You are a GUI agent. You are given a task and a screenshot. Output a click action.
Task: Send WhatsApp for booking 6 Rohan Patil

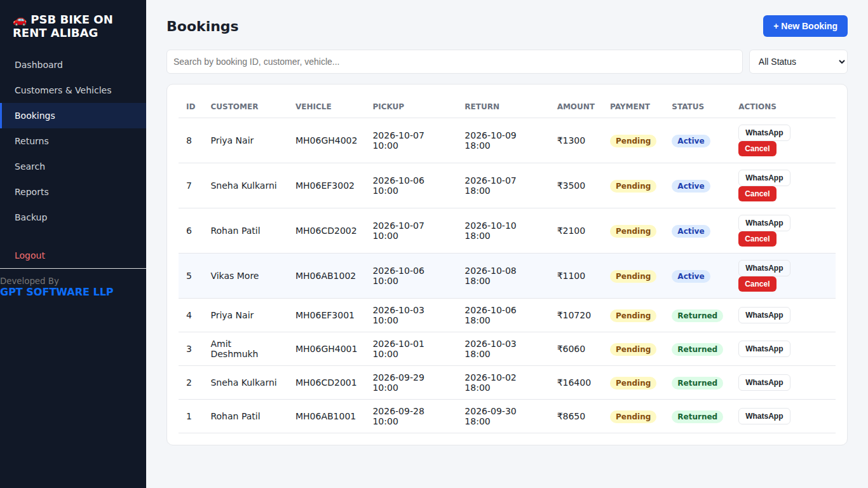764,223
